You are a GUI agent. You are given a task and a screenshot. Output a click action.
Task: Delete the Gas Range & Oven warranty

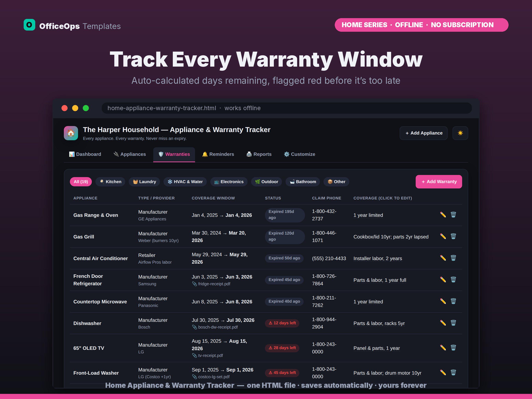[453, 215]
